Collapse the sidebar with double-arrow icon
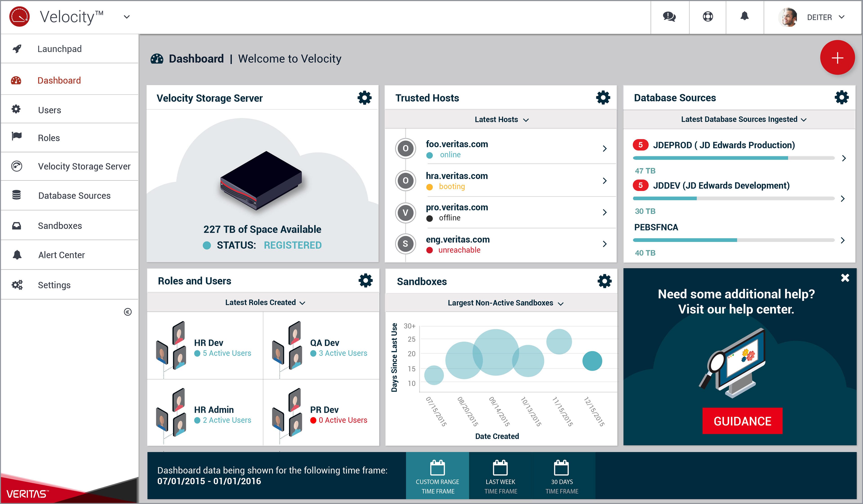The image size is (863, 504). tap(127, 312)
